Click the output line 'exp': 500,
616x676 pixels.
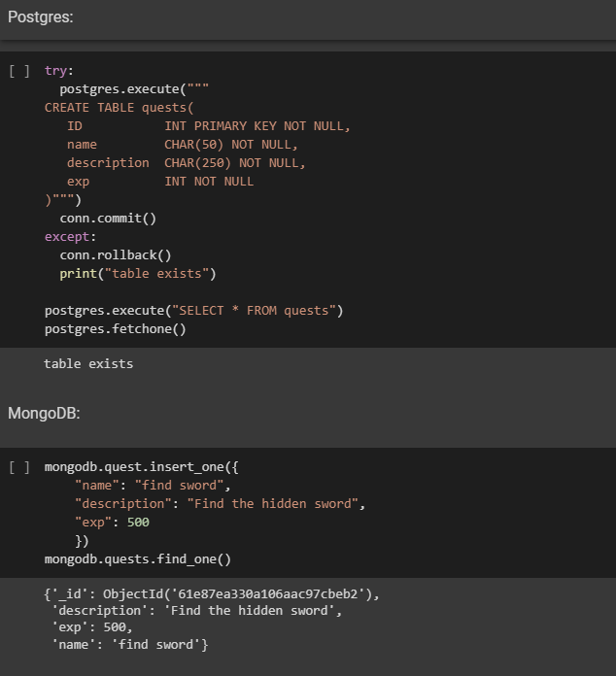(x=92, y=627)
